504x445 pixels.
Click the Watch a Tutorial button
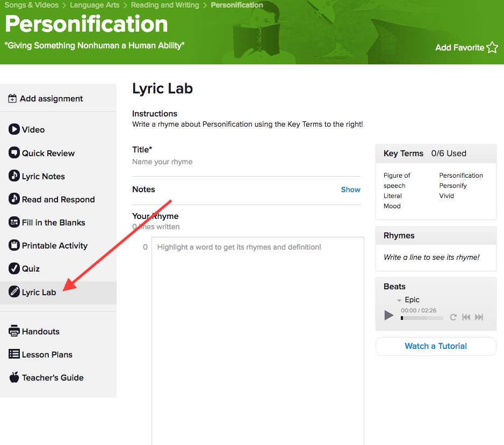tap(435, 346)
